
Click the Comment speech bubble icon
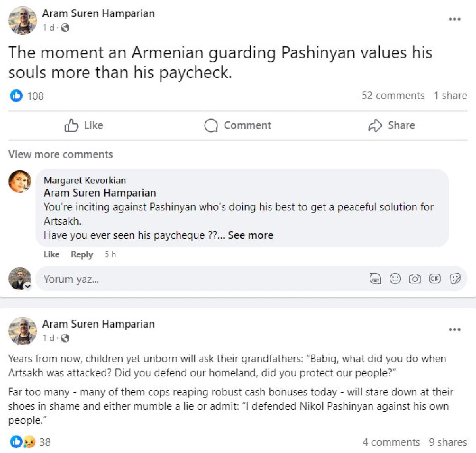pyautogui.click(x=211, y=125)
